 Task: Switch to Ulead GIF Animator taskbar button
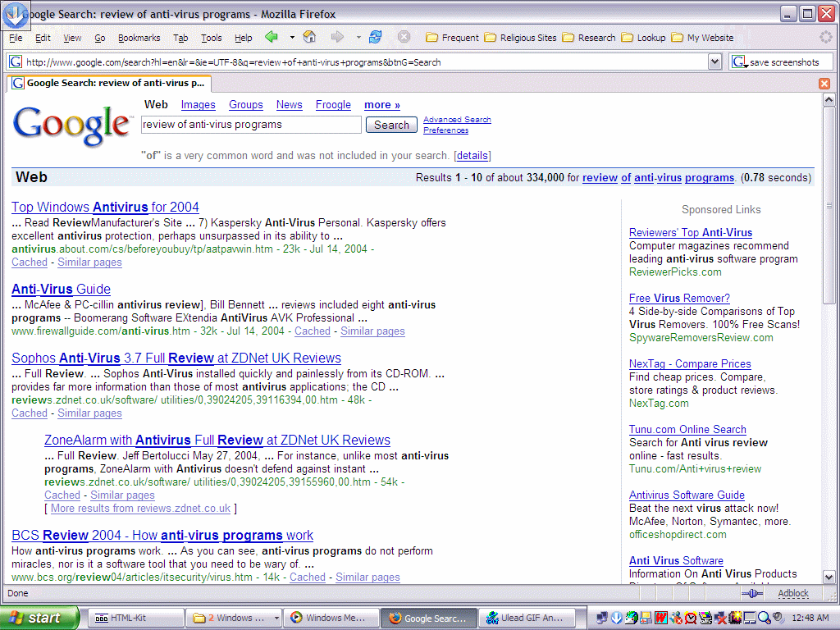[x=527, y=618]
